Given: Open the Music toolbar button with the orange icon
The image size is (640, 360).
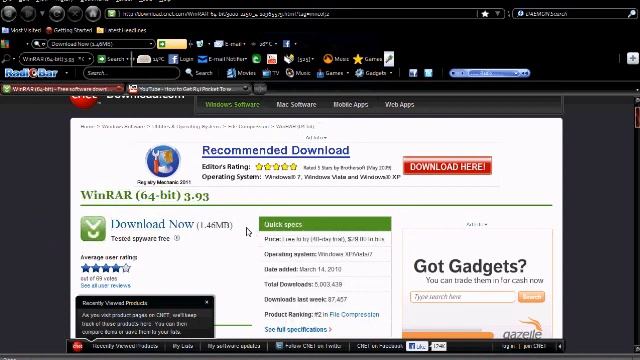Looking at the screenshot, I should coord(336,59).
